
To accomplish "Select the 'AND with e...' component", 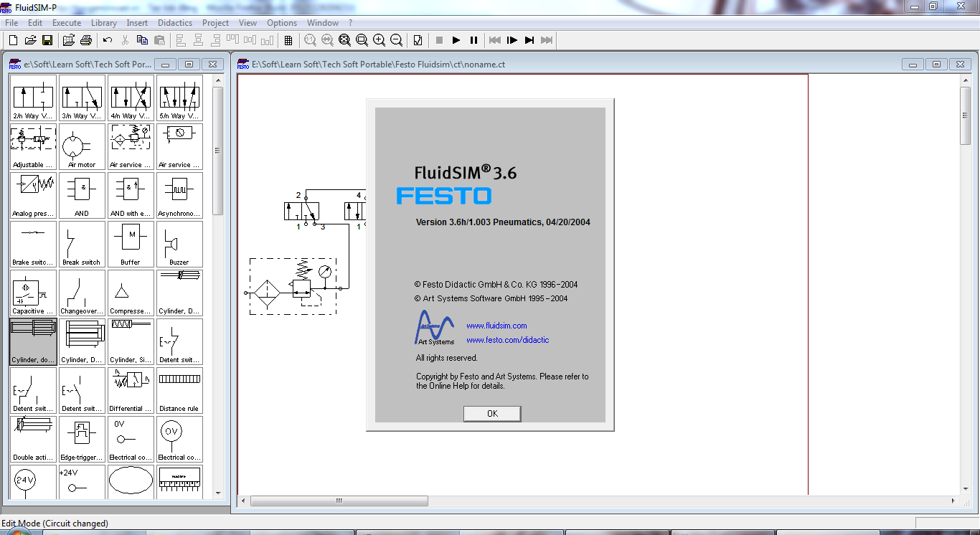I will (x=131, y=196).
